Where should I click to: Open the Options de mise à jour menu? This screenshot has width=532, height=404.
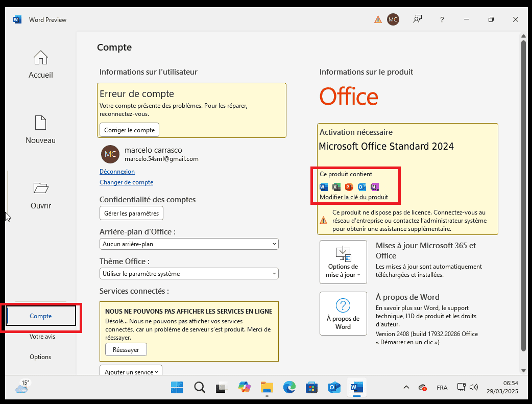coord(343,263)
